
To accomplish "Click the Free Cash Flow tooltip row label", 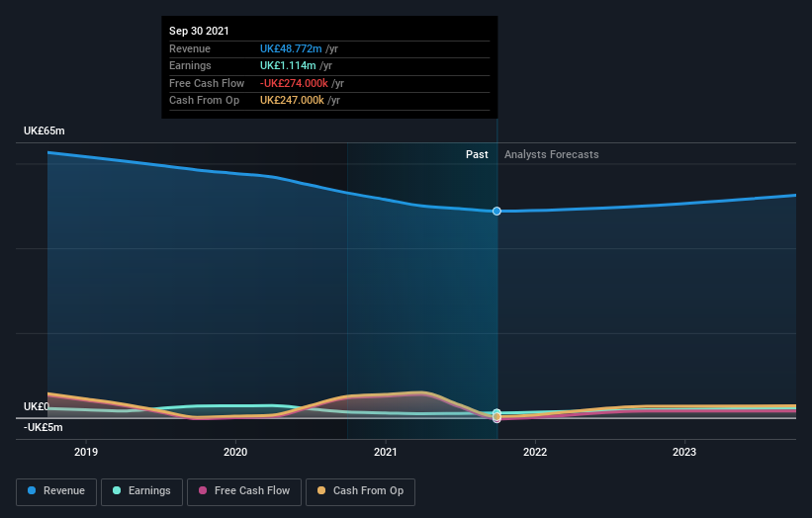I will click(207, 83).
